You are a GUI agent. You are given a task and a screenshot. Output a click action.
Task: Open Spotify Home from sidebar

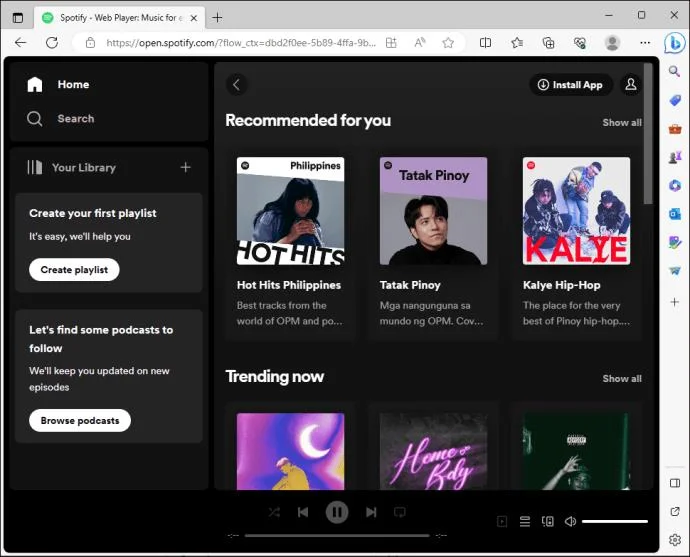[x=58, y=84]
